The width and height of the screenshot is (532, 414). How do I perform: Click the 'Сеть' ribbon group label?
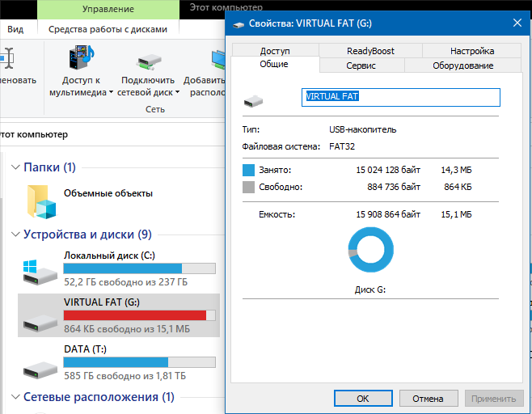click(x=155, y=109)
